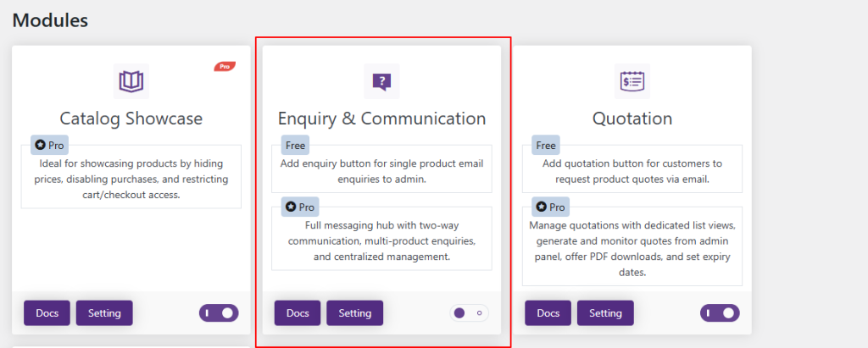Click the Free badge in Quotation card

coord(546,145)
